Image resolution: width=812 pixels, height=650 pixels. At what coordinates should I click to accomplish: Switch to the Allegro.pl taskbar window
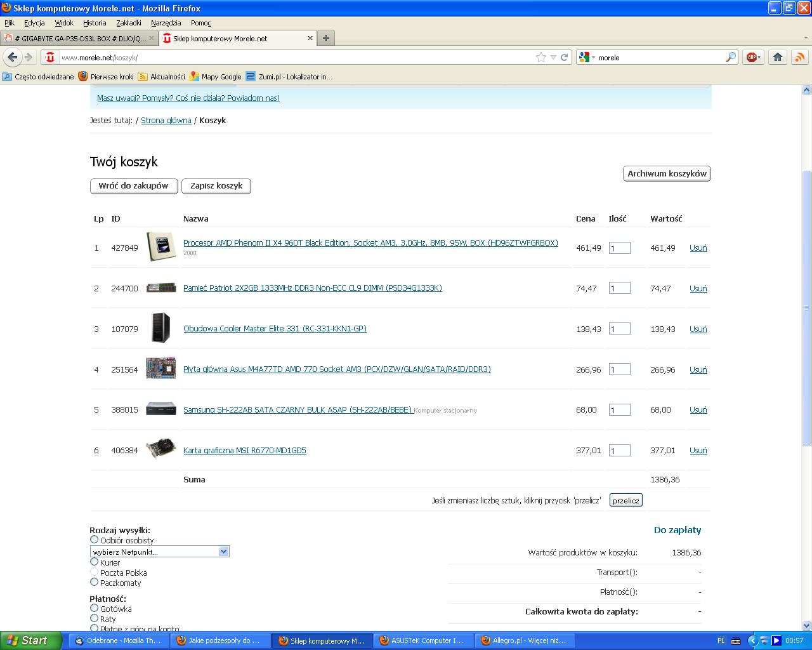(525, 640)
